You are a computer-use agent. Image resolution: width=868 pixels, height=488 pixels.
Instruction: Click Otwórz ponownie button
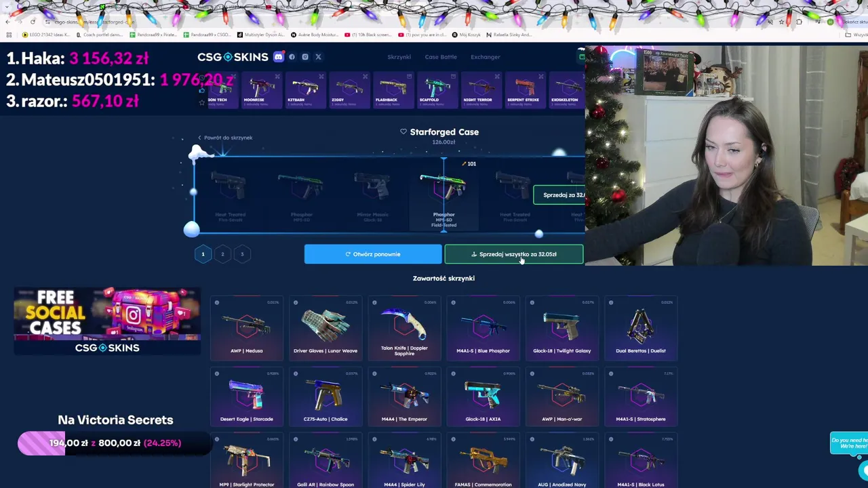click(373, 254)
